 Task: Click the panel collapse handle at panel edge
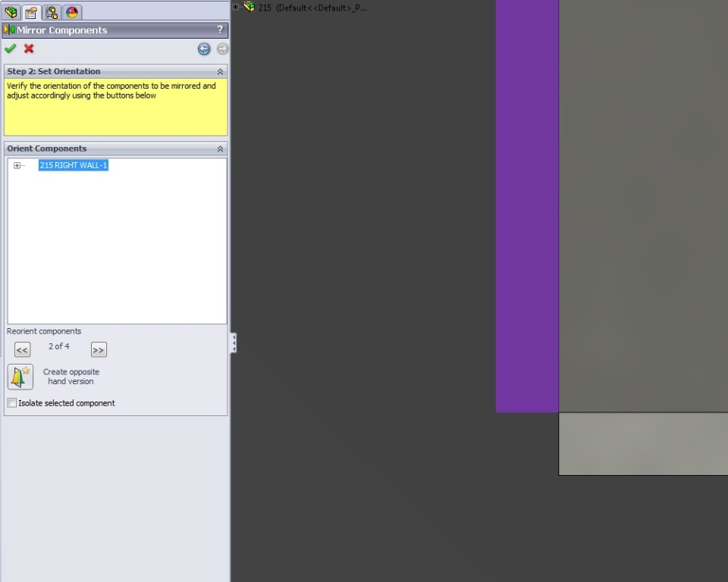[234, 343]
